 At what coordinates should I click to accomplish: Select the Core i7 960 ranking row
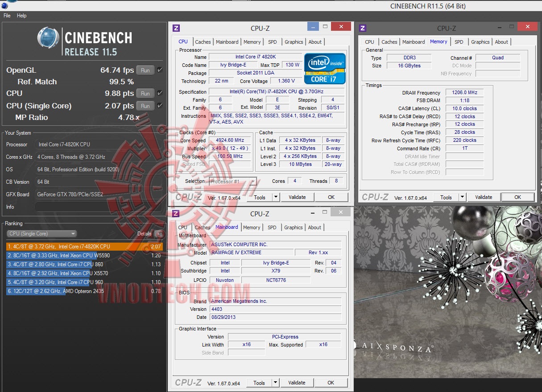pos(85,282)
